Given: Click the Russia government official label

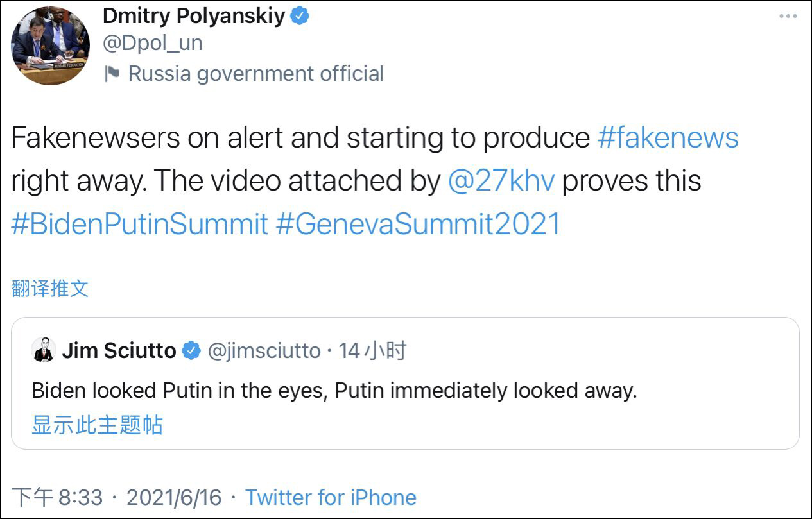Looking at the screenshot, I should click(255, 73).
